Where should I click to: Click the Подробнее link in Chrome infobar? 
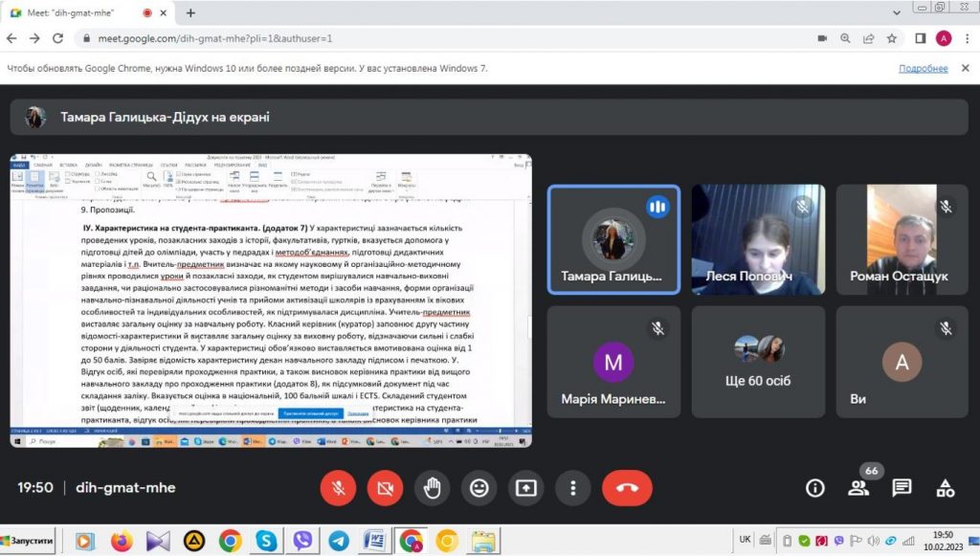(923, 69)
